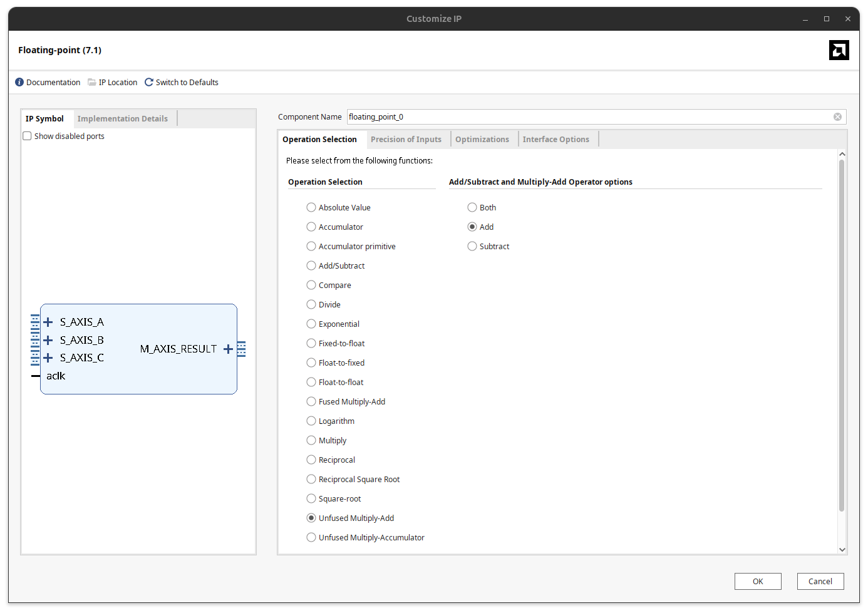The width and height of the screenshot is (868, 613).
Task: Select the Logarithm operation
Action: point(311,421)
